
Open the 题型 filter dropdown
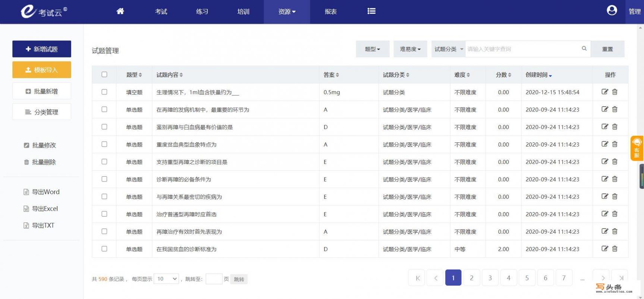pyautogui.click(x=373, y=49)
